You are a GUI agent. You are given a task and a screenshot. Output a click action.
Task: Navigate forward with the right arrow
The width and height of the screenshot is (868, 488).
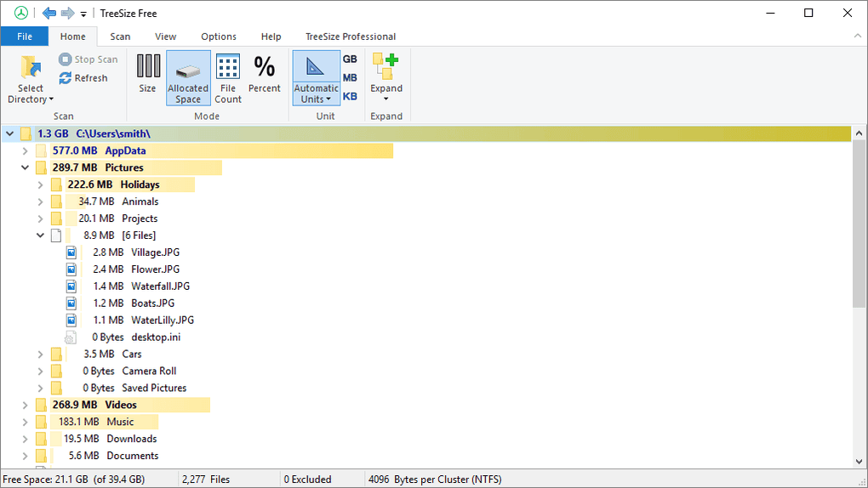[67, 13]
